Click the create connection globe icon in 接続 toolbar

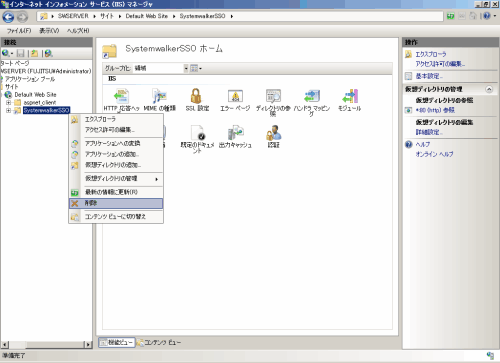coord(6,53)
